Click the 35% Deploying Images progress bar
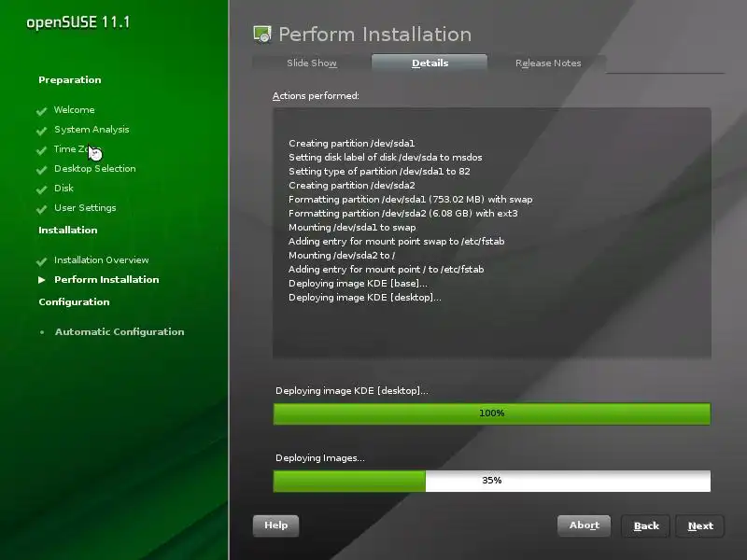Viewport: 747px width, 560px height. [492, 481]
